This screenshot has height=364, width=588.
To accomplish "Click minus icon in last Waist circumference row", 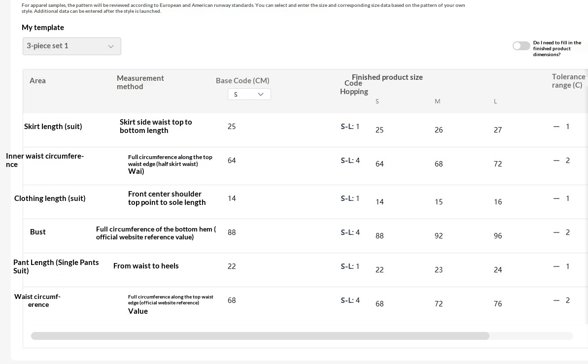I will tap(556, 300).
